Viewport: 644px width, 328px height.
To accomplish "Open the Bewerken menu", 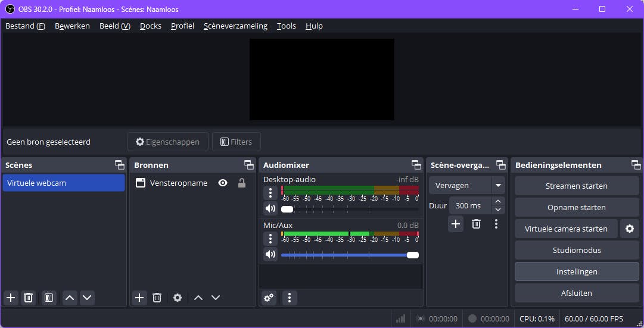I will point(72,26).
